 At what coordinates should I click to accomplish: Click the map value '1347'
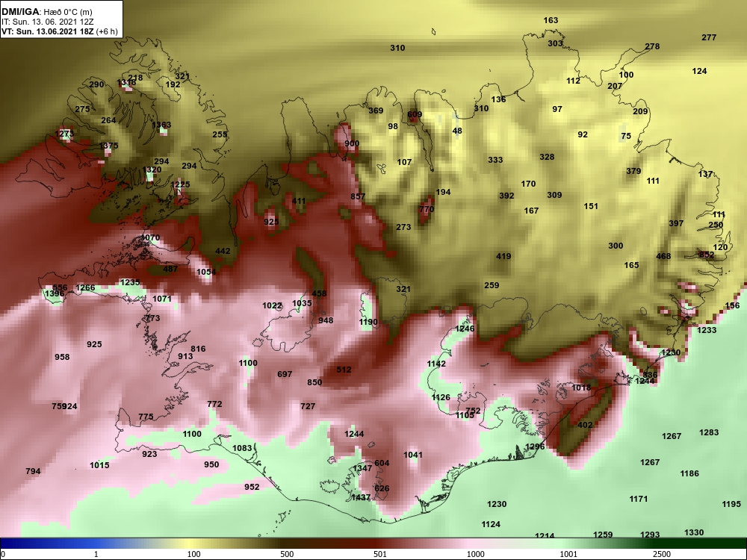click(x=362, y=468)
